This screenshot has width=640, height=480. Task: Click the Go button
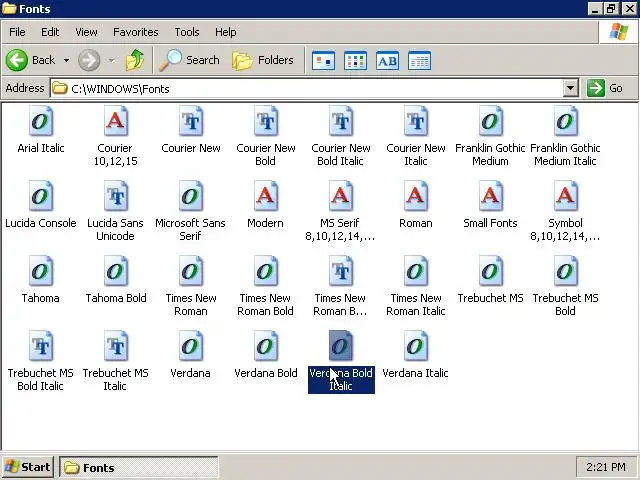606,88
